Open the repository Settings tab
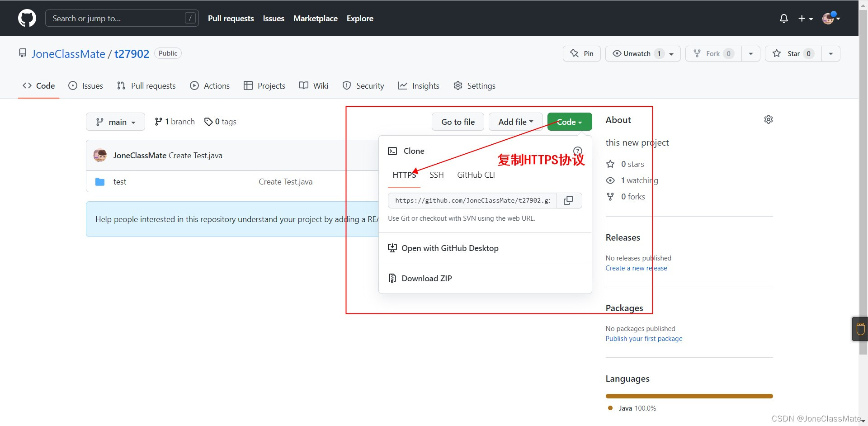Viewport: 868px width, 426px height. click(475, 85)
